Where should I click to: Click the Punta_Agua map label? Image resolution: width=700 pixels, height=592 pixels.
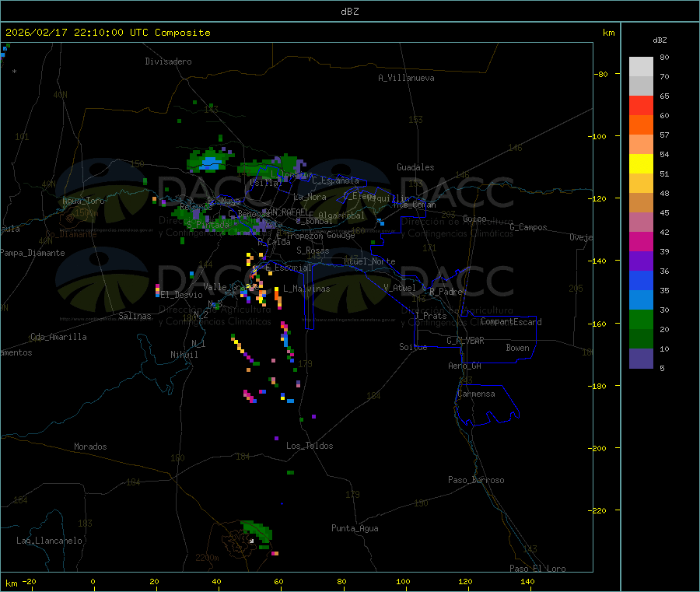tap(355, 528)
